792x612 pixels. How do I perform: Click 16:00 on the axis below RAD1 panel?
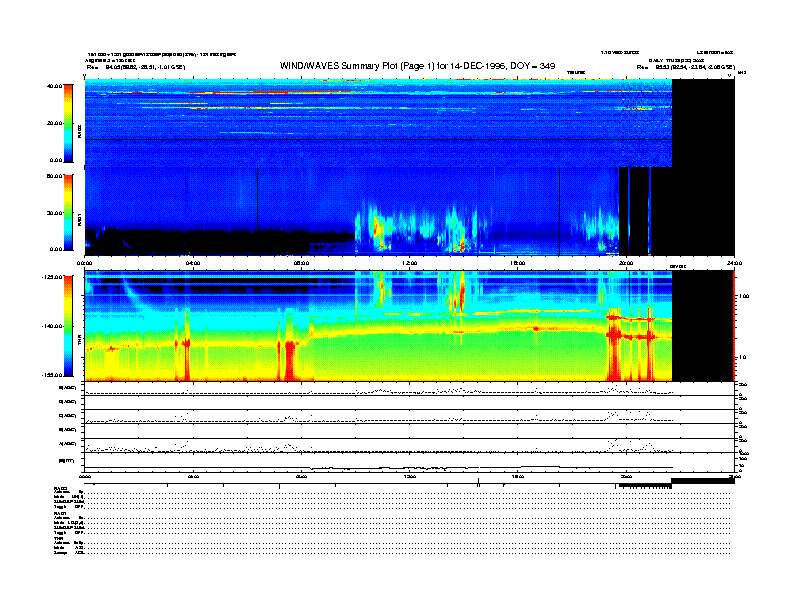518,263
